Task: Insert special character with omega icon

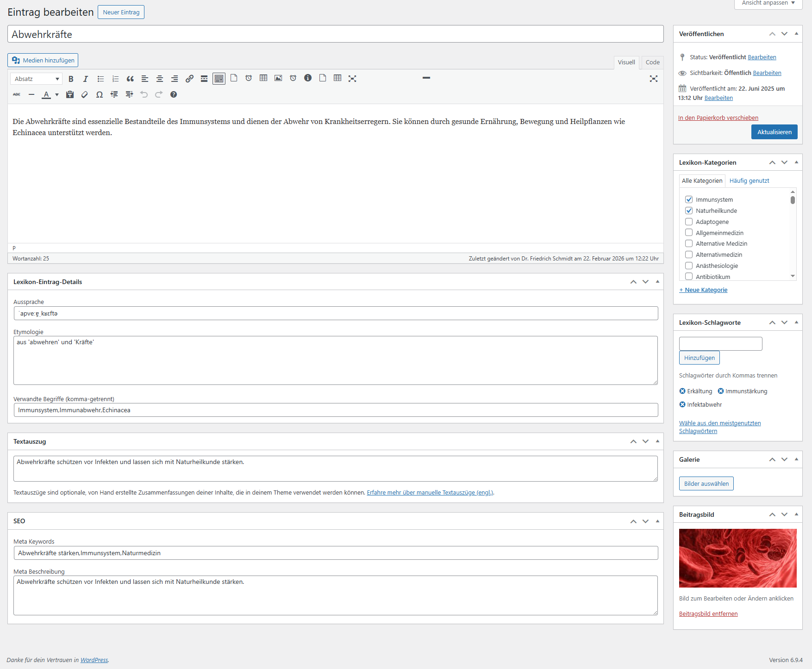Action: tap(99, 94)
